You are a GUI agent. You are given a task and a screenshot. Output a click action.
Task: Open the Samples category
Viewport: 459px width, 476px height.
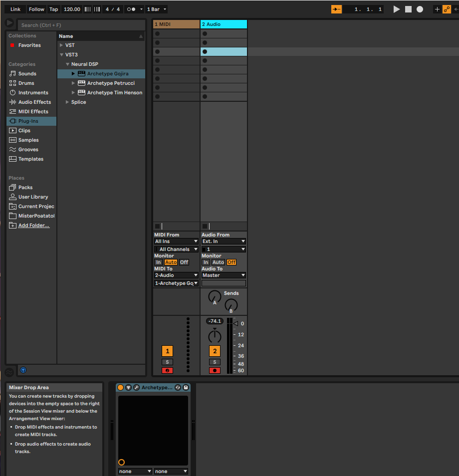coord(28,140)
